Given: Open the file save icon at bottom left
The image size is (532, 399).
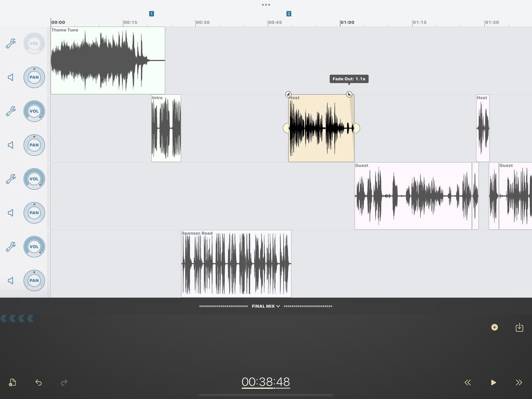Looking at the screenshot, I should tap(13, 382).
